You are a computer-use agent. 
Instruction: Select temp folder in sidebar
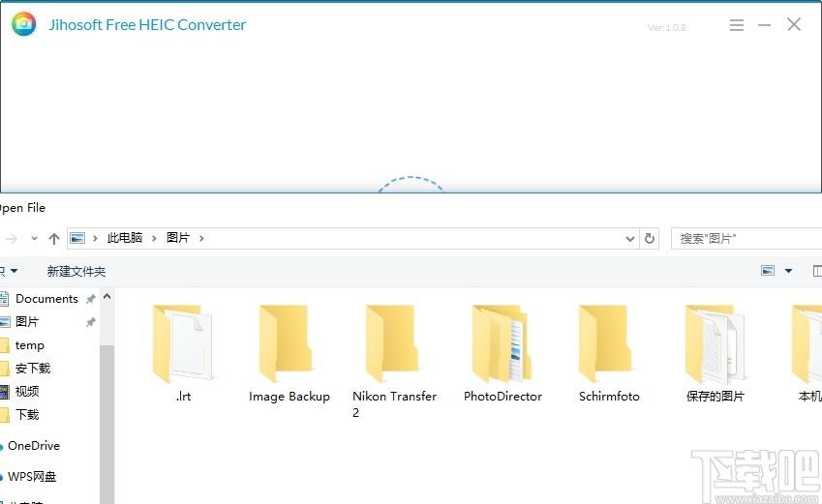[x=29, y=345]
